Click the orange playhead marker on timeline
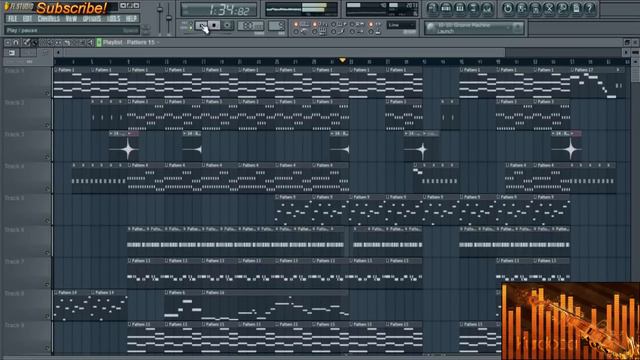The height and width of the screenshot is (360, 640). coord(342,61)
